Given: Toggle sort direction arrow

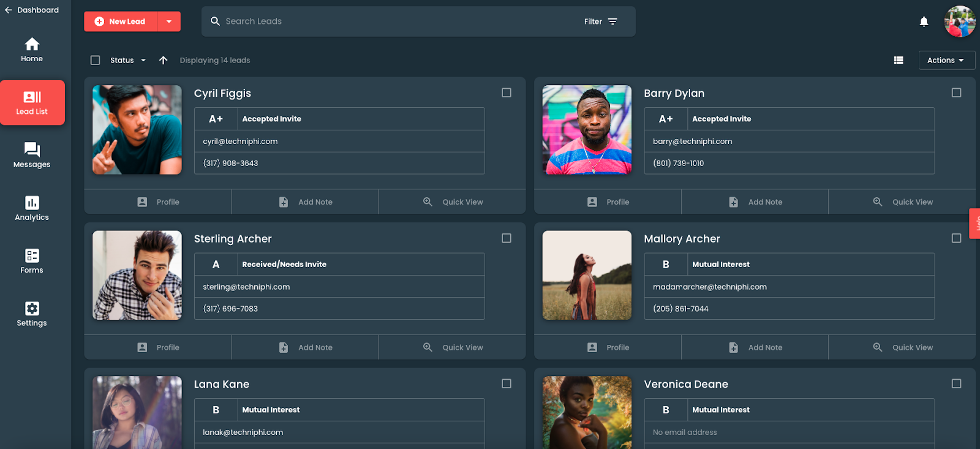Looking at the screenshot, I should tap(163, 60).
